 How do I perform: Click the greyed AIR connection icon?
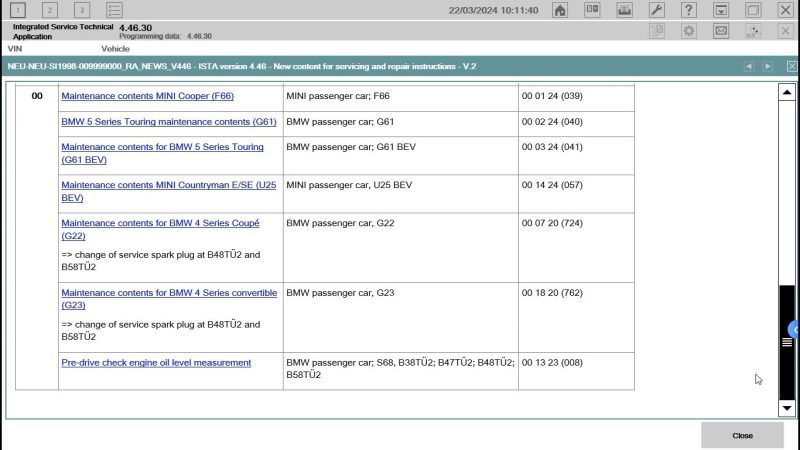[753, 31]
